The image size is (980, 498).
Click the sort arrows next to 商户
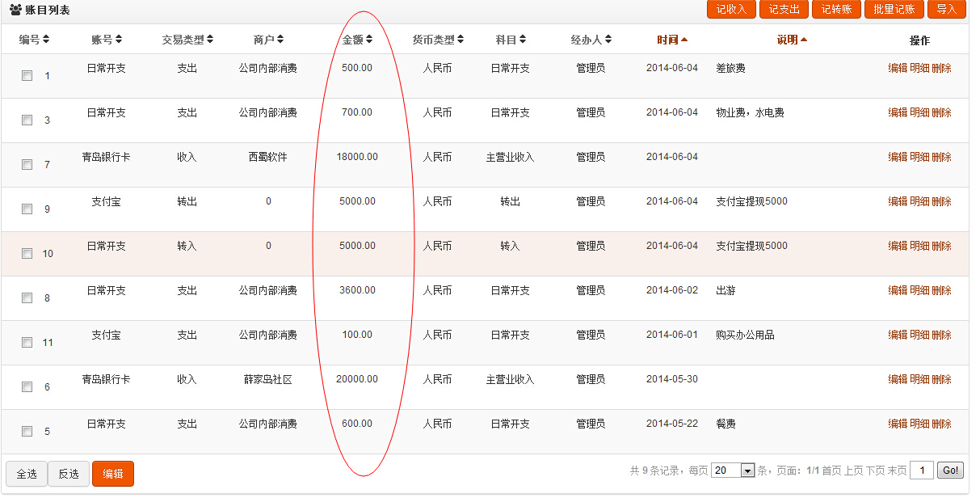click(280, 40)
